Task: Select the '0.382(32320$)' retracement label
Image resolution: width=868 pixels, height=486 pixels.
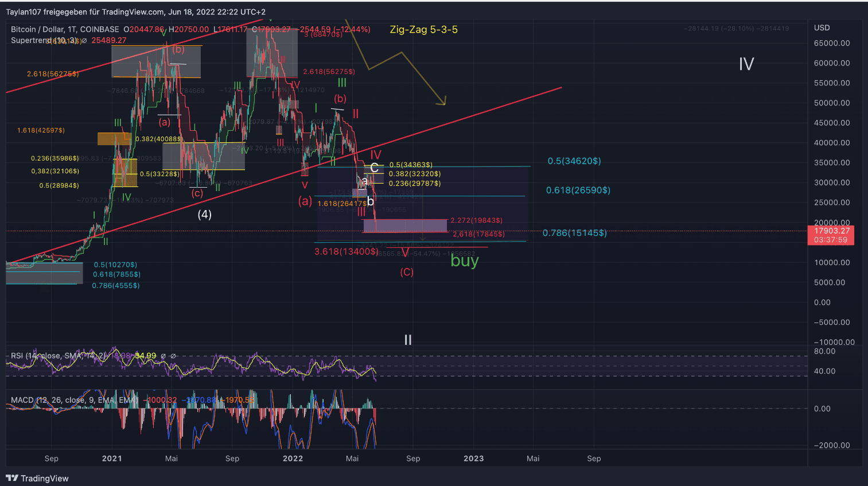Action: [x=415, y=174]
